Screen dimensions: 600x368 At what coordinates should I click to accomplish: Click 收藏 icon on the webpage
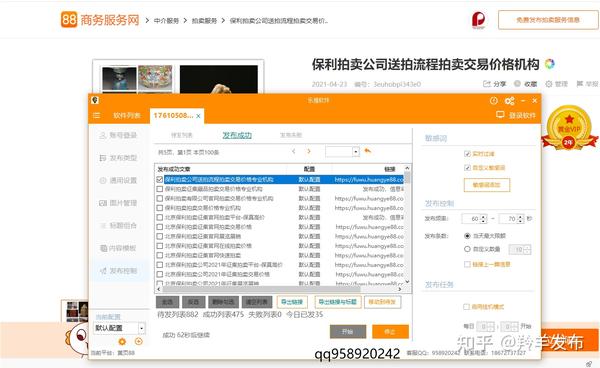[517, 83]
